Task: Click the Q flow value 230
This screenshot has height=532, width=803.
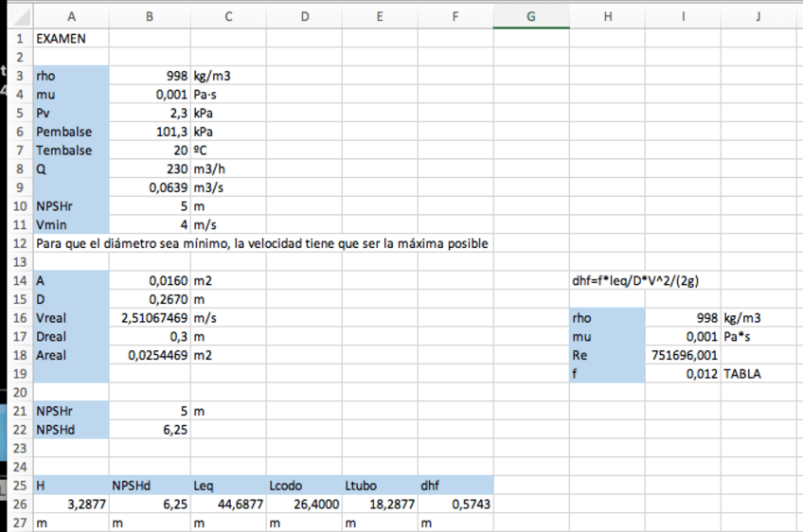Action: (150, 168)
